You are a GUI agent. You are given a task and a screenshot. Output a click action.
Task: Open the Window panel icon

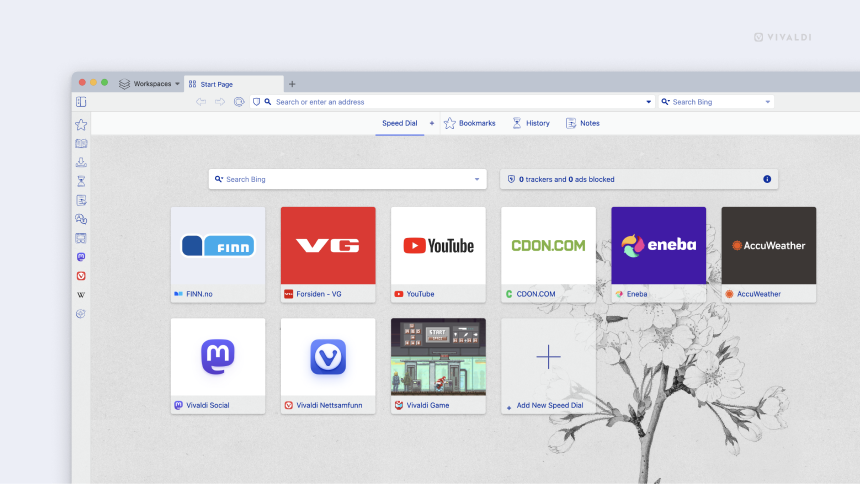81,238
